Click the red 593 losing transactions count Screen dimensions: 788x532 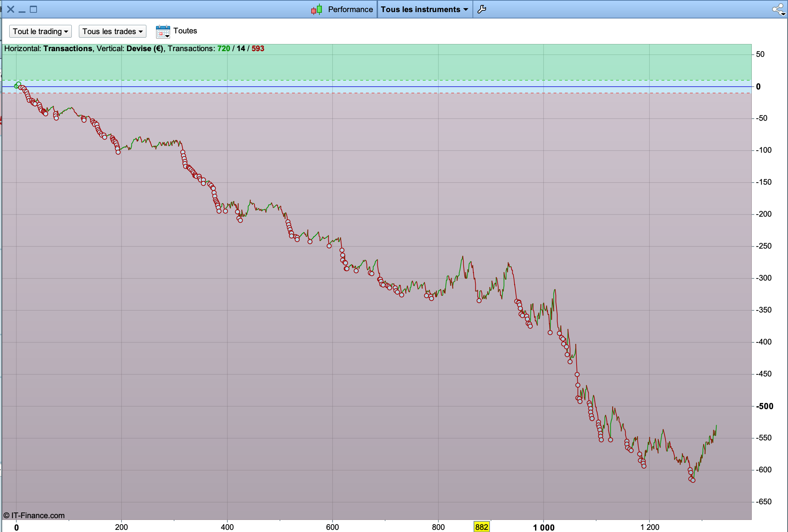pos(258,49)
